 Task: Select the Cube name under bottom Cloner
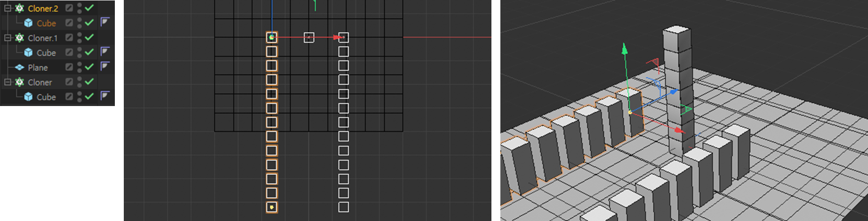[46, 97]
